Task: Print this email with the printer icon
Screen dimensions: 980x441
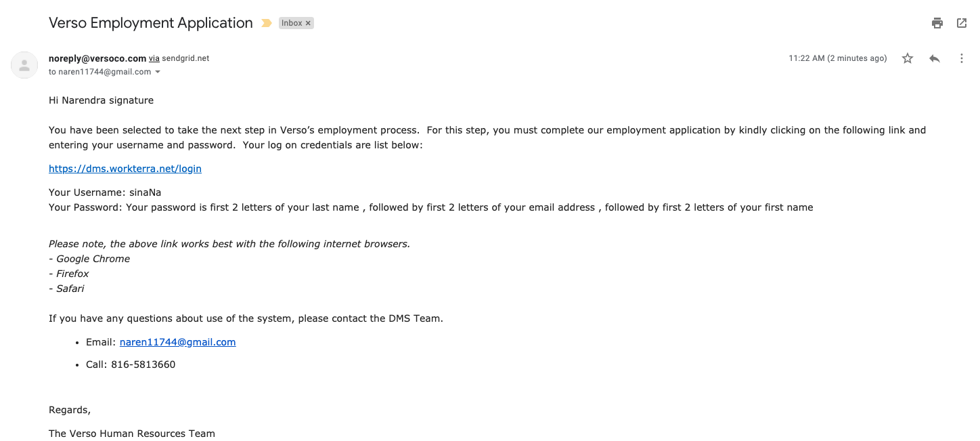Action: pyautogui.click(x=937, y=23)
